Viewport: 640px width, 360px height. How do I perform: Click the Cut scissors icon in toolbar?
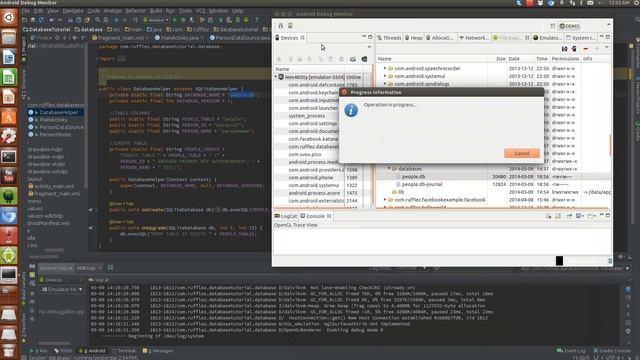click(x=70, y=20)
